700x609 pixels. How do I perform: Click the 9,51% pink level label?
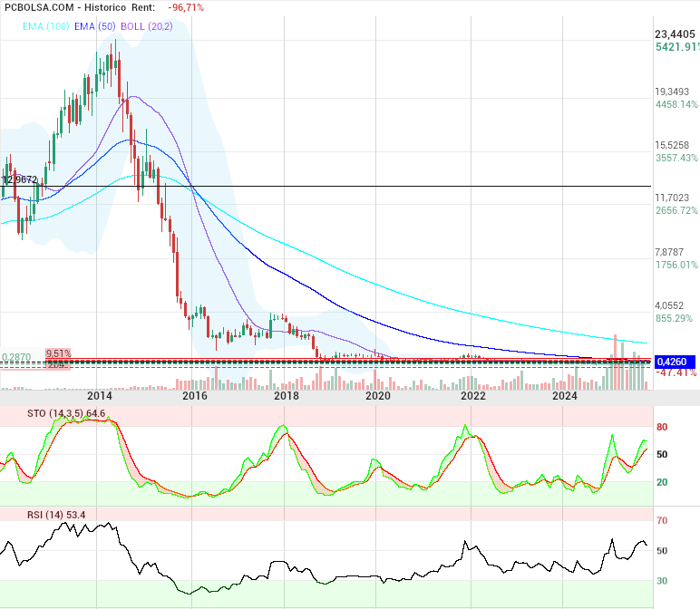(58, 353)
